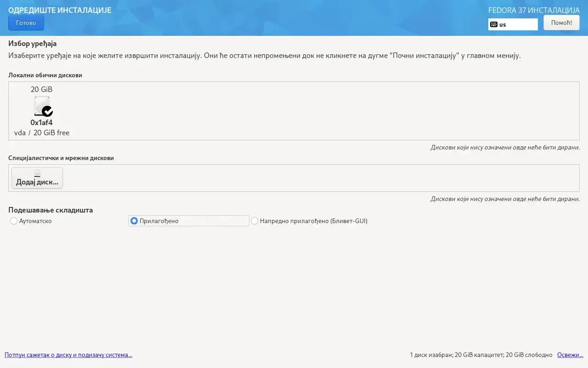Click the 20 GiB size label above disk
Viewport: 588px width, 368px height.
click(x=41, y=89)
